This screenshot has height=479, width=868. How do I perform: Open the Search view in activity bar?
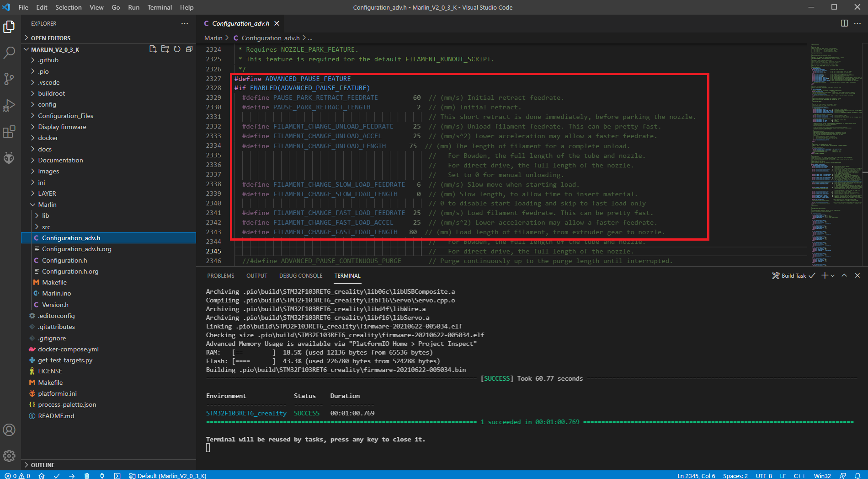(9, 53)
